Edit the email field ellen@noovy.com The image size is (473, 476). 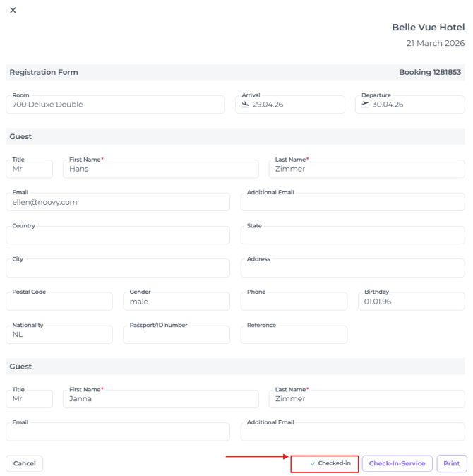tap(117, 202)
